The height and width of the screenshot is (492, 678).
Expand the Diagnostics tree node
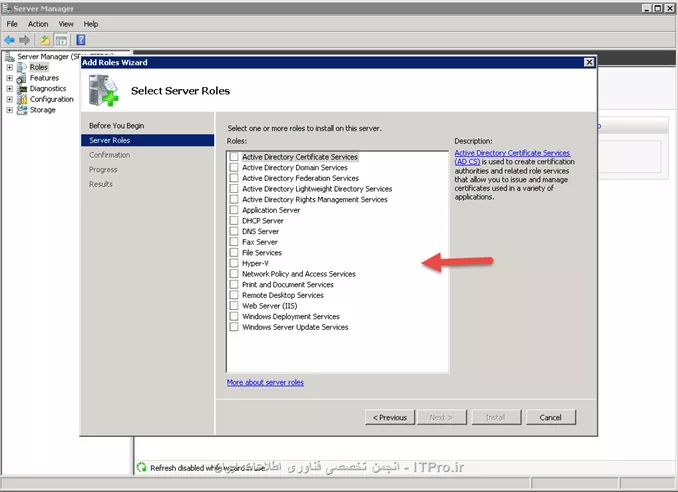[10, 89]
